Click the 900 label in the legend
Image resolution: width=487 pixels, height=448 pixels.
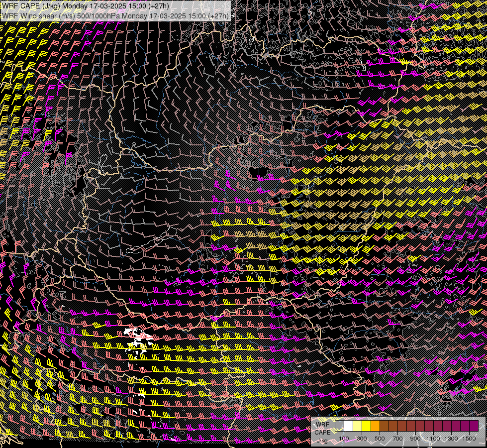pos(415,439)
